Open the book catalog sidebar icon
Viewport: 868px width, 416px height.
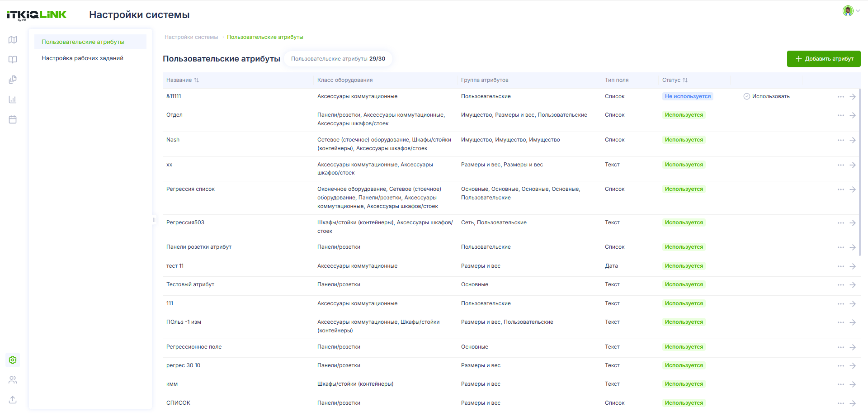point(13,60)
